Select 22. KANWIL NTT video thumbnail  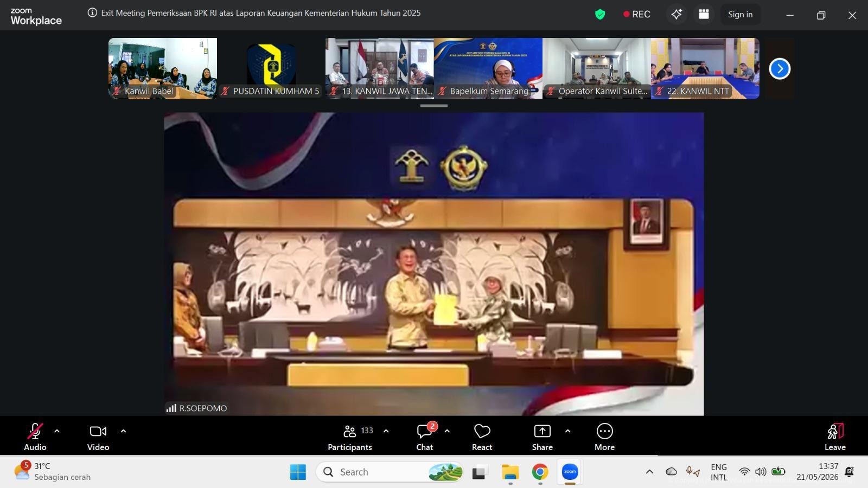coord(705,68)
